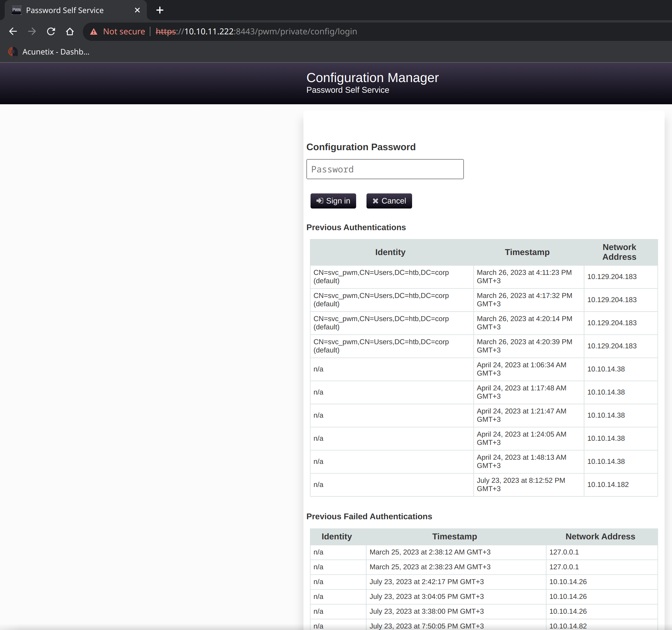Select timestamp April 24, 2023 at 1:17:48 AM

[521, 392]
